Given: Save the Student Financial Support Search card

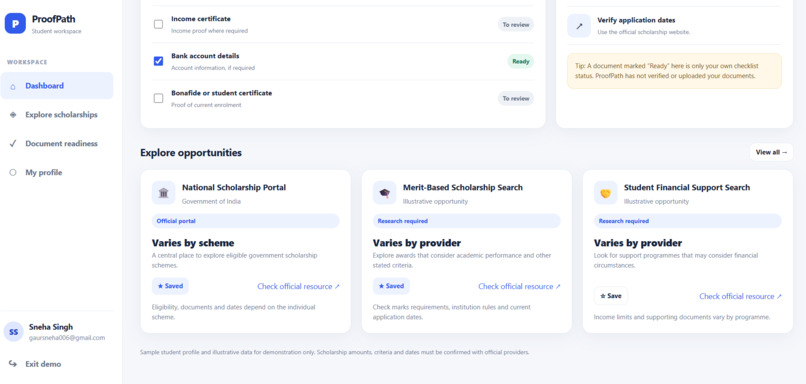Looking at the screenshot, I should (611, 296).
